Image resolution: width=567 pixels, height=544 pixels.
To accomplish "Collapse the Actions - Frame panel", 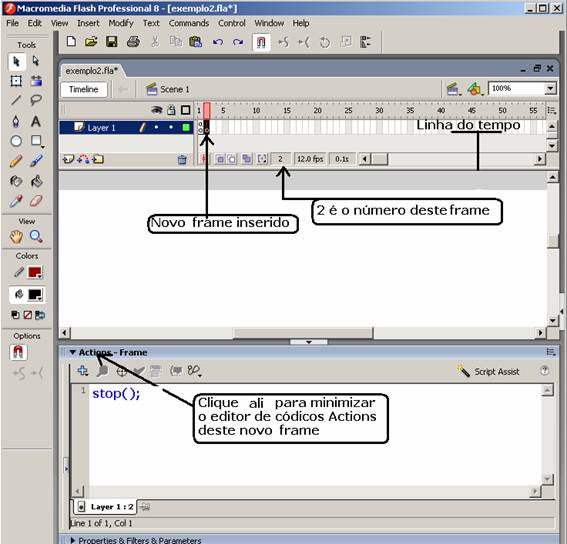I will (72, 352).
